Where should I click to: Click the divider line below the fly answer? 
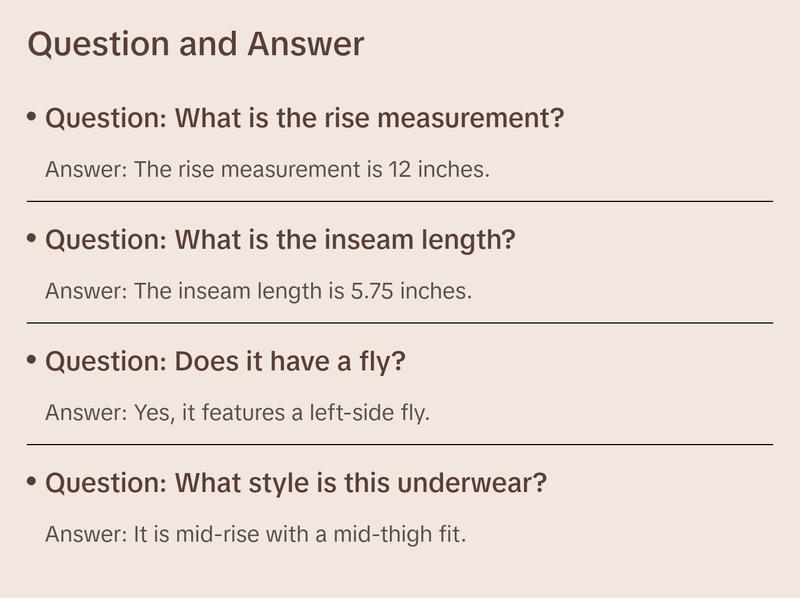point(400,444)
